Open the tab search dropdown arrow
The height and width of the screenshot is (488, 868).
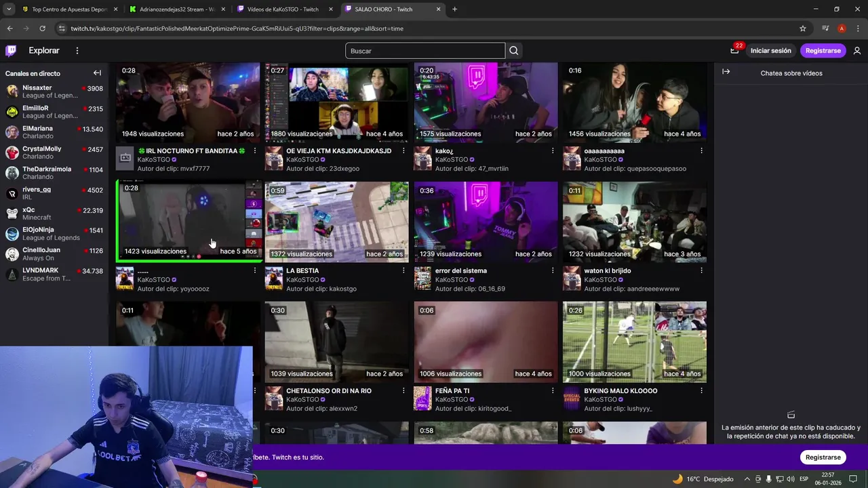[x=9, y=9]
